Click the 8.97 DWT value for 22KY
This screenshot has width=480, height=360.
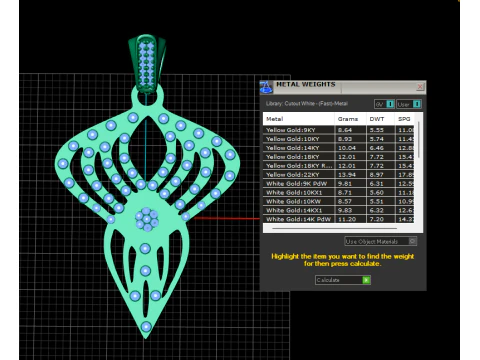(376, 175)
